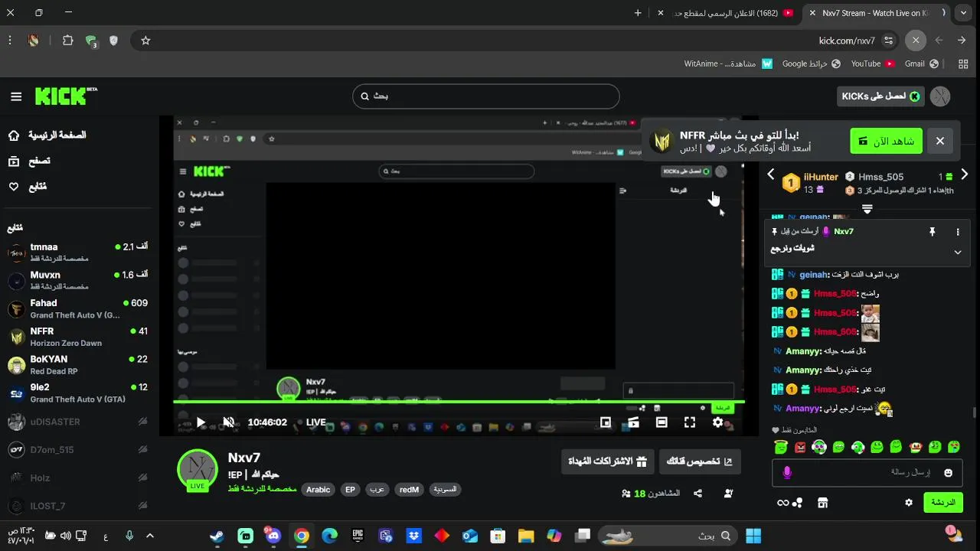
Task: Insert the angry red emote
Action: pyautogui.click(x=800, y=447)
